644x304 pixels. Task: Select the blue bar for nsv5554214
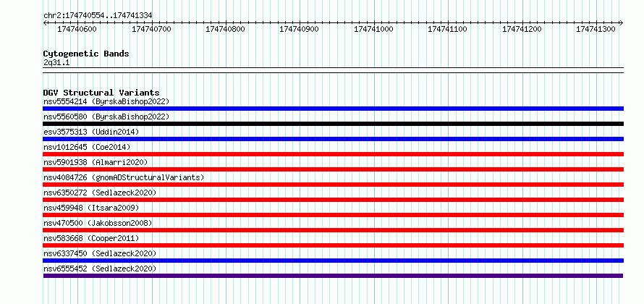[x=333, y=109]
